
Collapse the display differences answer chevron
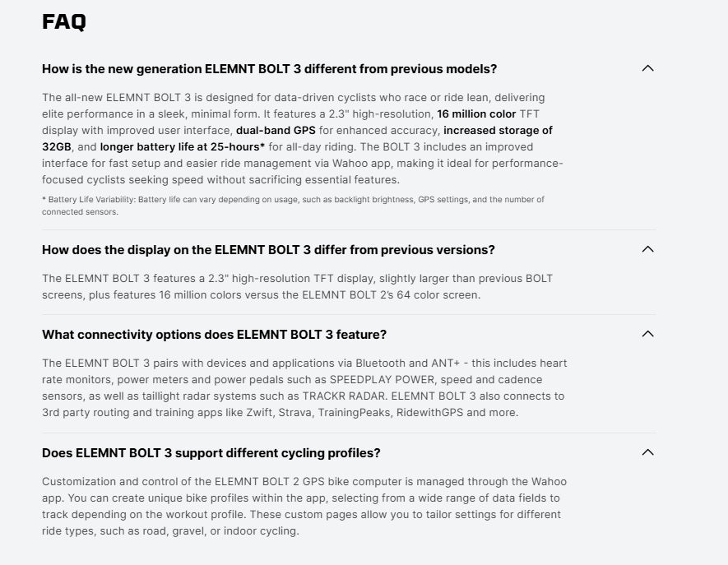[x=647, y=249]
